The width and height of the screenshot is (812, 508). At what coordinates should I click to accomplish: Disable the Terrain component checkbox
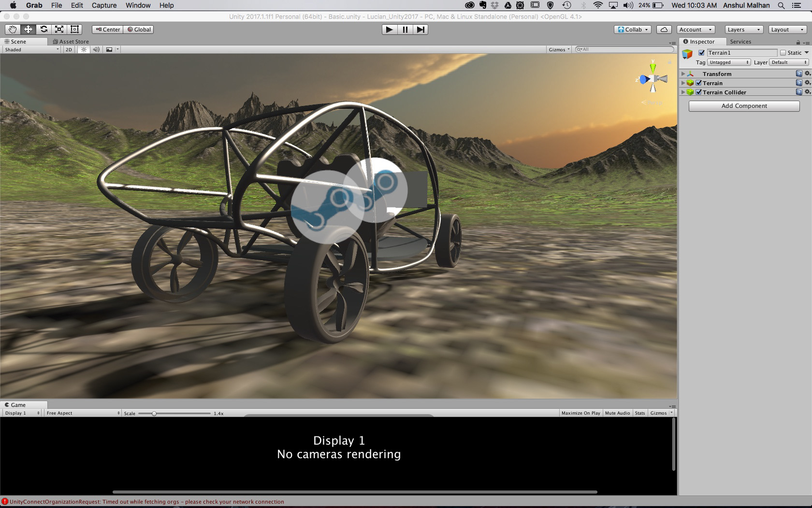click(698, 83)
